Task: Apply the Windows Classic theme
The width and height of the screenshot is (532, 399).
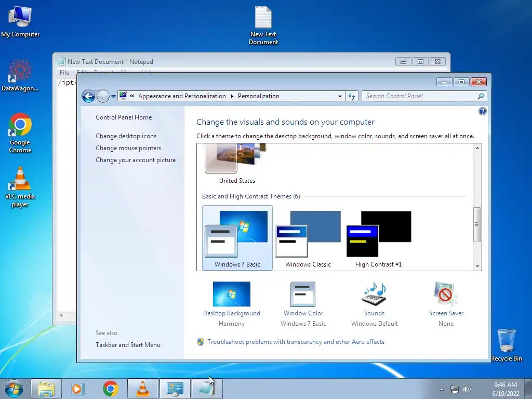Action: [308, 238]
